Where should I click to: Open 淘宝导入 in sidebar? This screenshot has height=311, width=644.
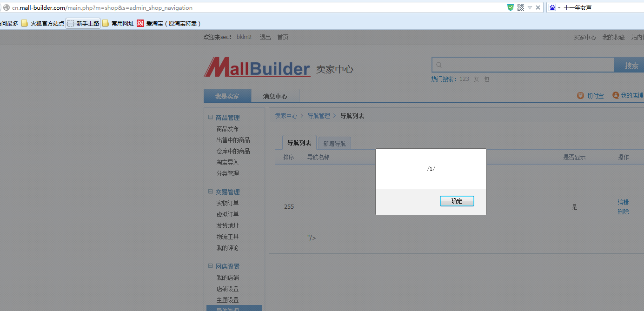tap(227, 162)
